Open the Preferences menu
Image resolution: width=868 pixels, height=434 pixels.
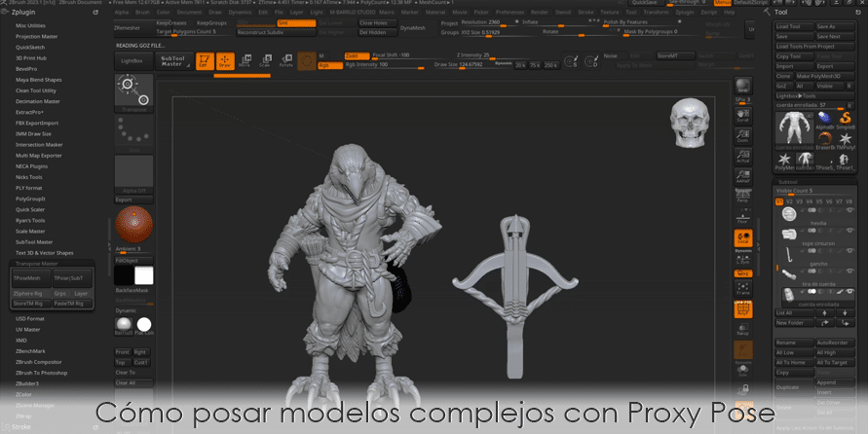coord(509,12)
